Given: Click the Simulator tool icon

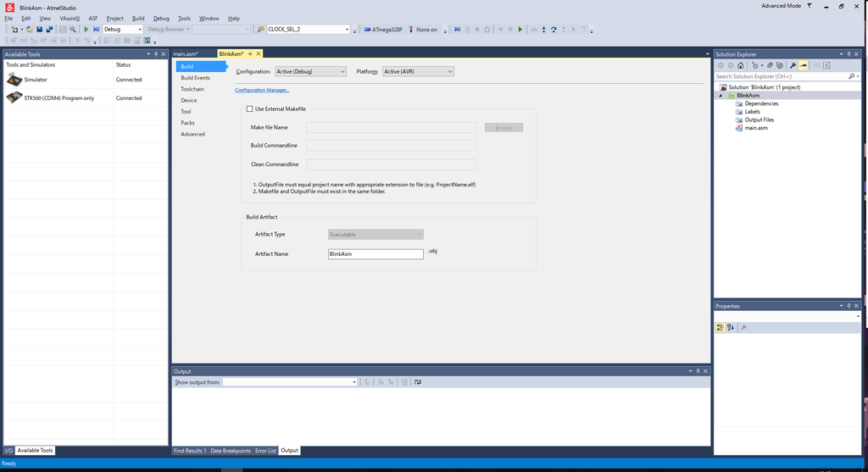Looking at the screenshot, I should click(14, 80).
